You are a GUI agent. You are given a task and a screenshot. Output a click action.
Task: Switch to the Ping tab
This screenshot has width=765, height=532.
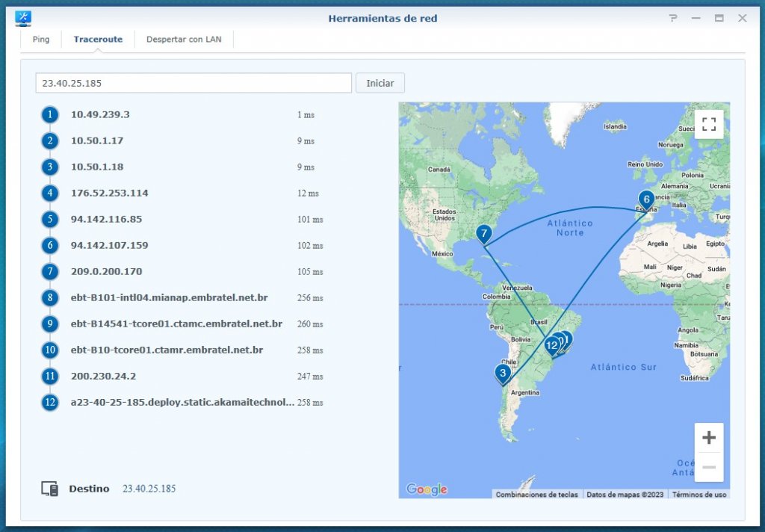point(41,40)
